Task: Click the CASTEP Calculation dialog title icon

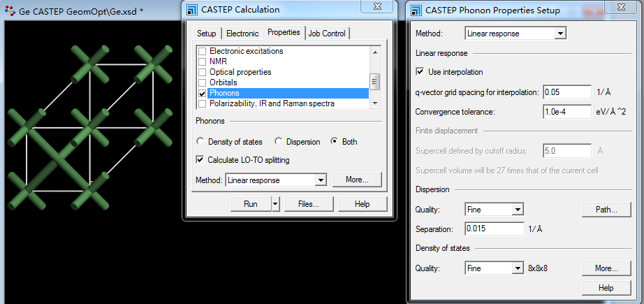Action: click(x=193, y=10)
